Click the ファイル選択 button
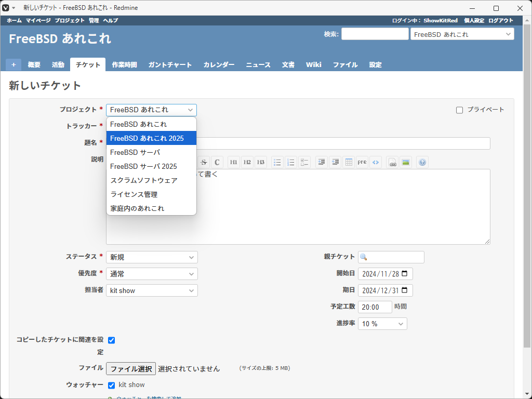532x399 pixels. click(x=131, y=368)
